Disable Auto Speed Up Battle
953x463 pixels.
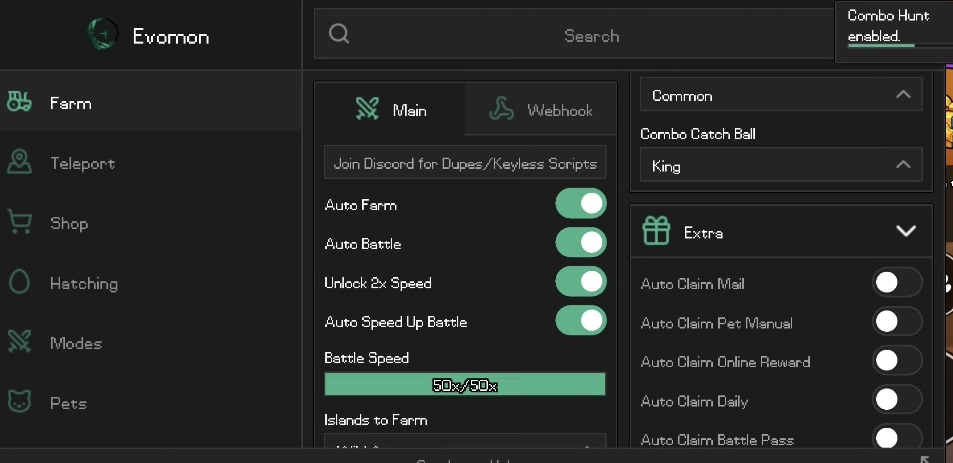click(x=581, y=320)
